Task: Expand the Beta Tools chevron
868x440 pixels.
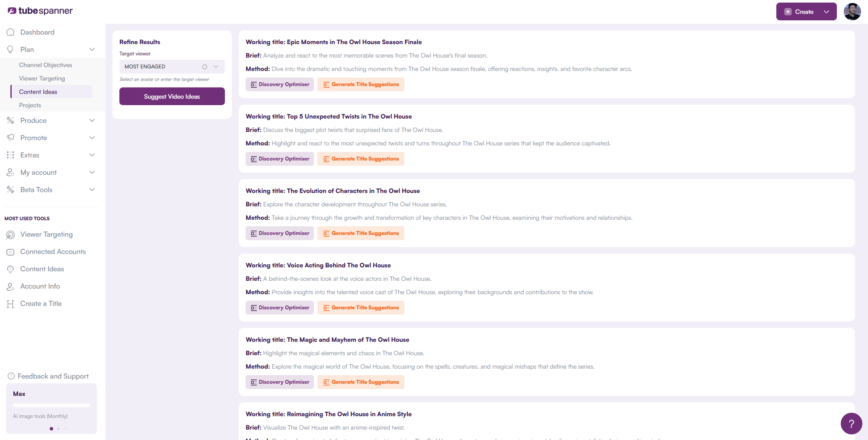Action: [x=92, y=189]
